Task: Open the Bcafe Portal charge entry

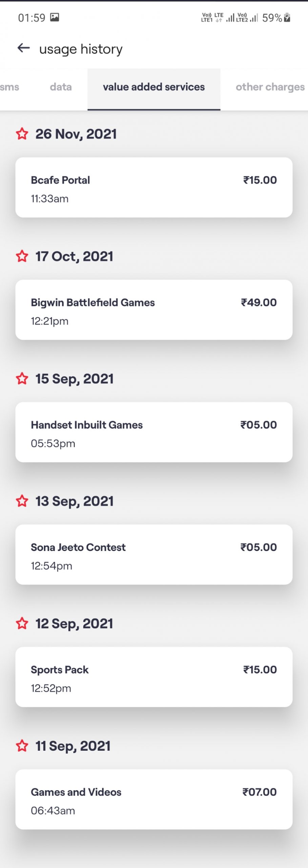Action: click(154, 188)
